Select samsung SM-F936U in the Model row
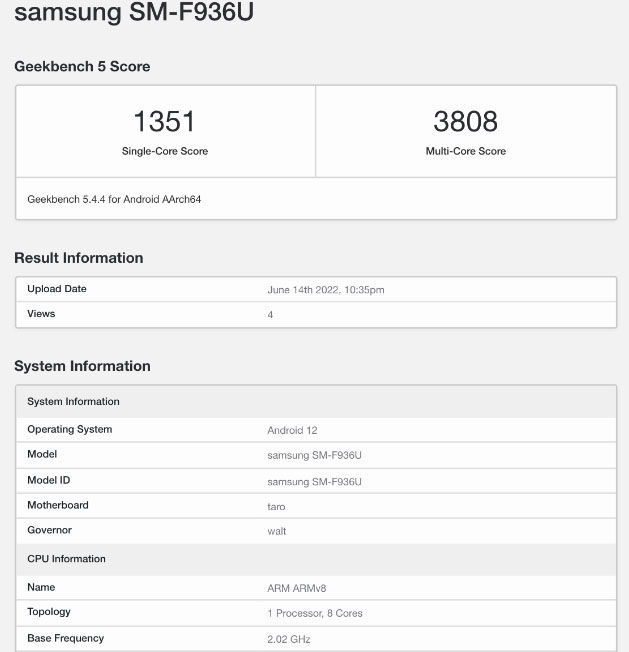Screen dimensions: 629x652 (x=314, y=455)
